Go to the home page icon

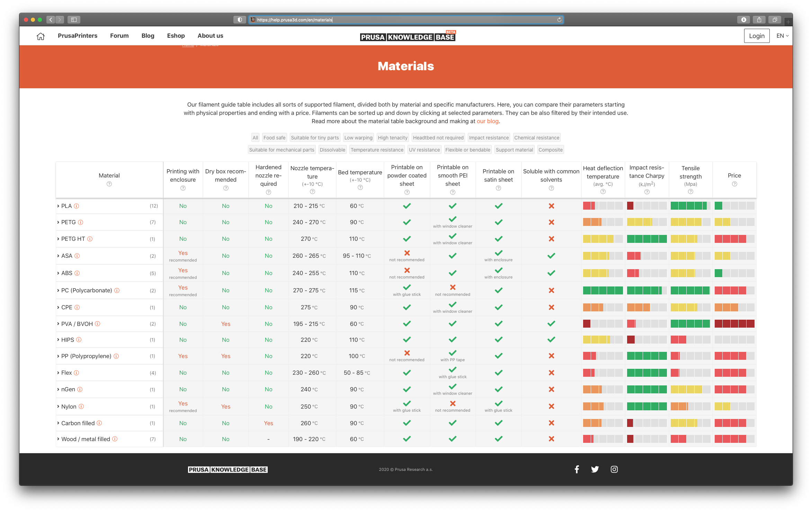(41, 36)
